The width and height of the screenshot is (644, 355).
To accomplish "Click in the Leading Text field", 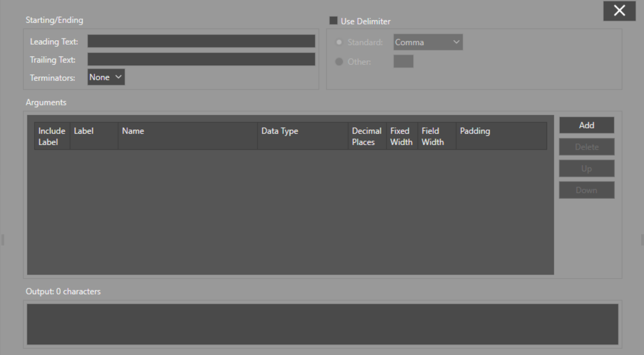I will pos(201,41).
